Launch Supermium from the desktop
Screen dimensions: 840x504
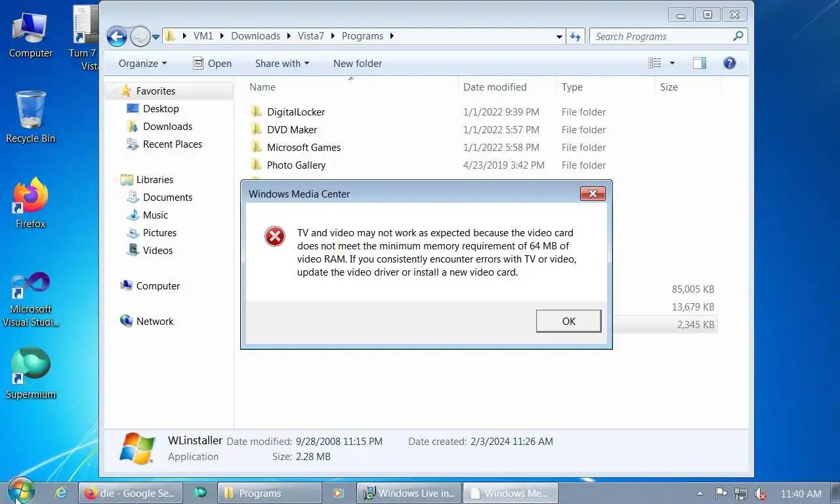coord(30,373)
